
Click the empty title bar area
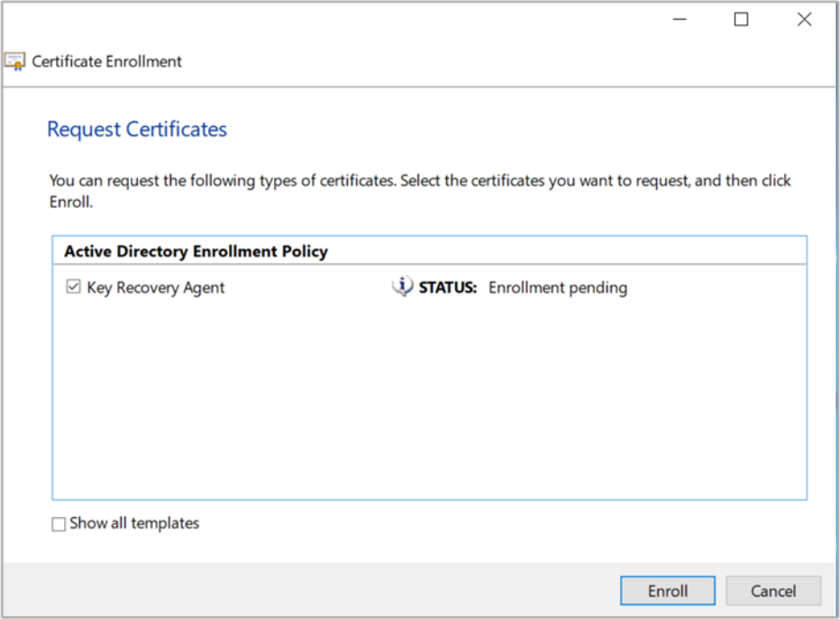pyautogui.click(x=361, y=20)
